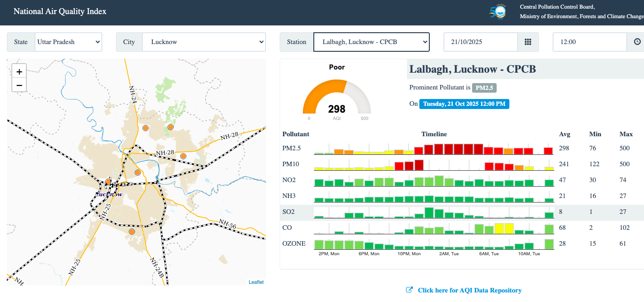
Task: Open the calendar date picker icon
Action: (528, 42)
